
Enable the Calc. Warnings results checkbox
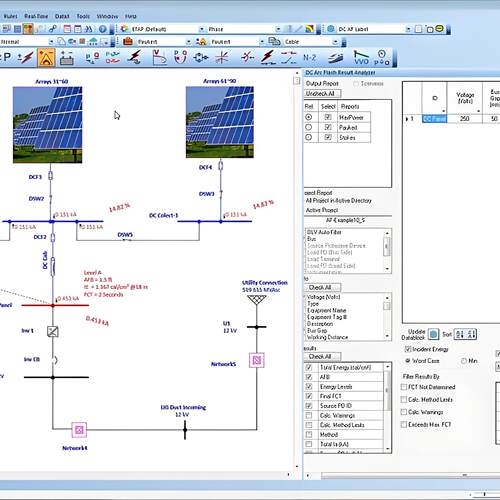(x=309, y=415)
